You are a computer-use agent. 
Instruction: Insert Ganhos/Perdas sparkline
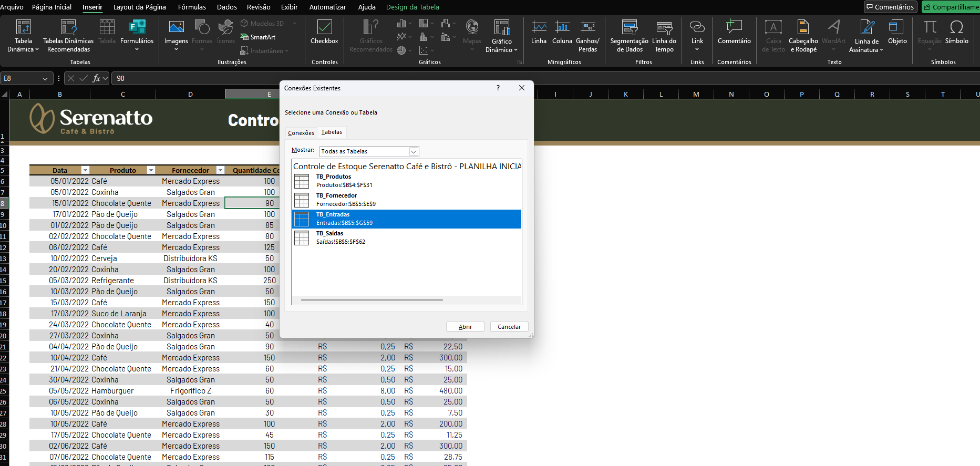pos(587,36)
